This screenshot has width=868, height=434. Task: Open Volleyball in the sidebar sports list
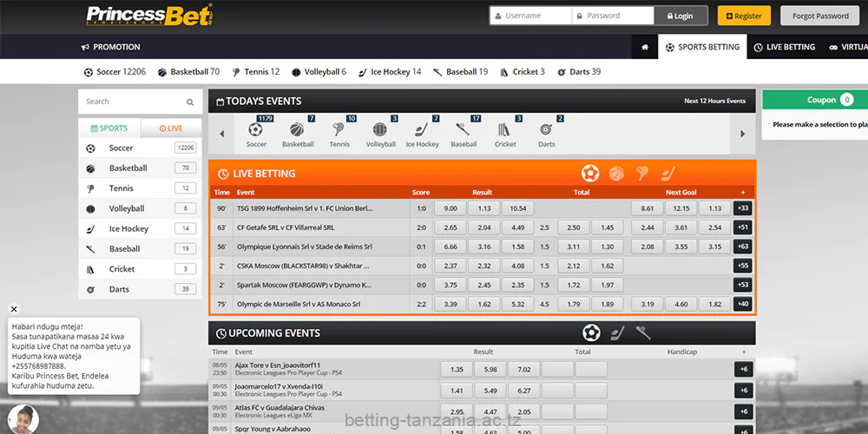(140, 208)
